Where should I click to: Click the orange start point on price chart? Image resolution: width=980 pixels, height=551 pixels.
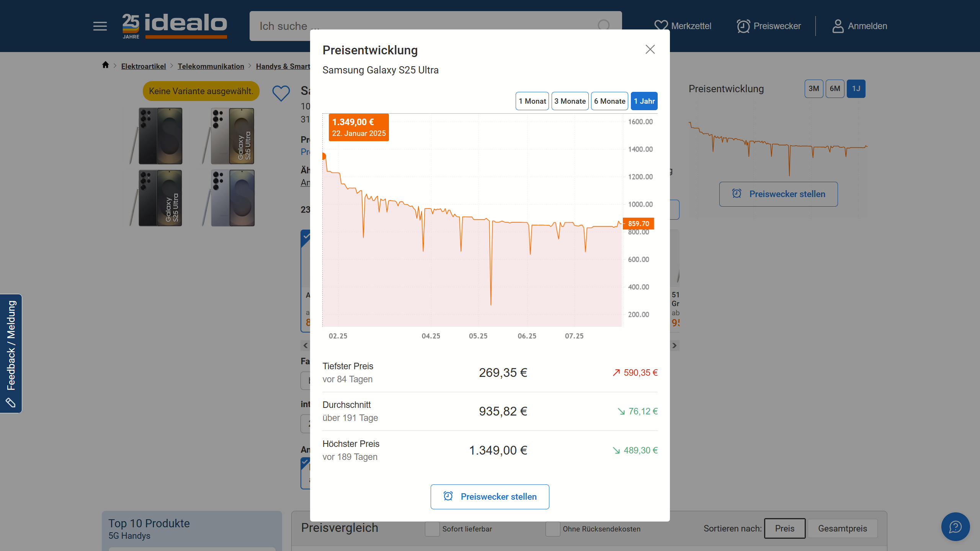(x=323, y=156)
